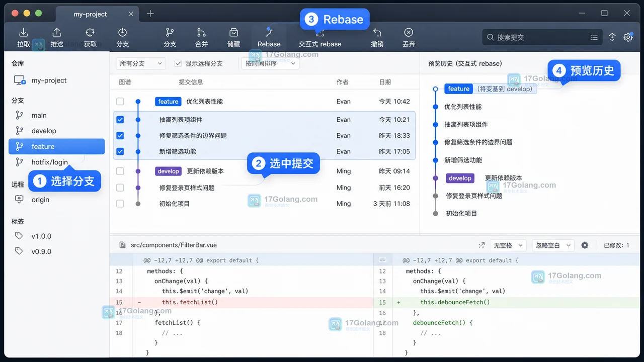
Task: Click the feature badge in commit list
Action: pos(168,102)
